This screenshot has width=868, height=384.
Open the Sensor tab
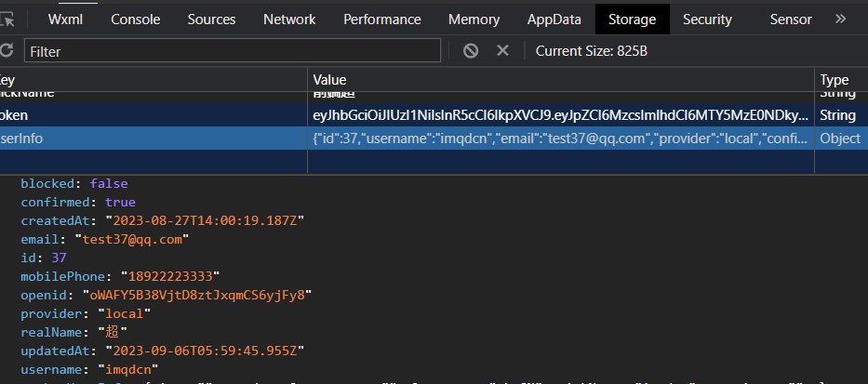tap(791, 19)
